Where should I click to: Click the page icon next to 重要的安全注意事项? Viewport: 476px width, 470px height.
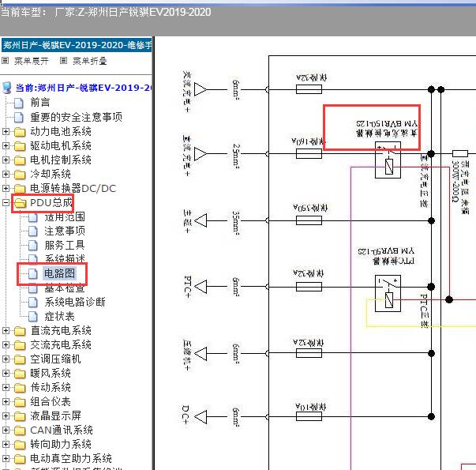pyautogui.click(x=19, y=117)
